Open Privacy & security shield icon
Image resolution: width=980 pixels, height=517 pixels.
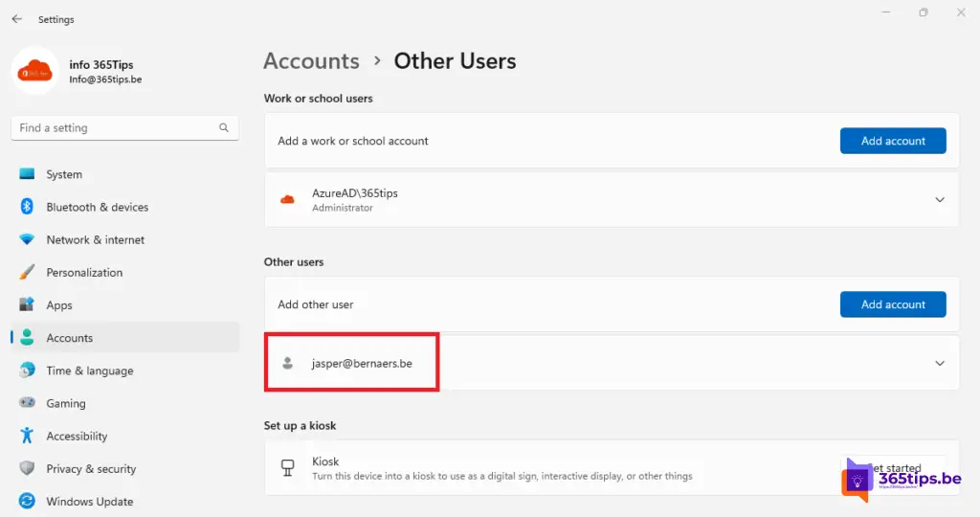pos(27,468)
